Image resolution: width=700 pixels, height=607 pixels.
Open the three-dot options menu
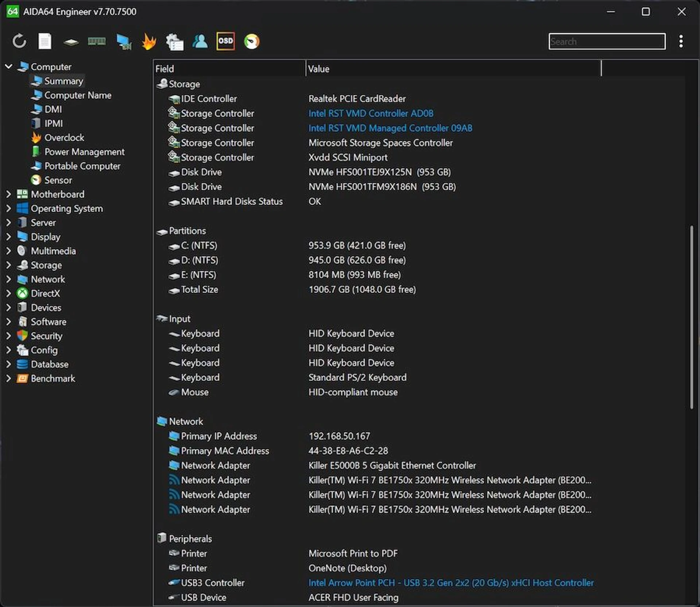click(x=681, y=41)
